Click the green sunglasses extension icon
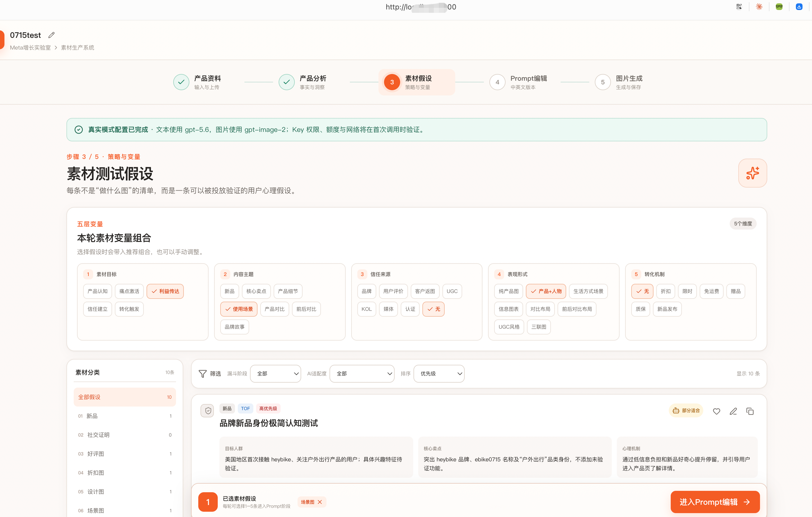The height and width of the screenshot is (517, 812). point(779,7)
